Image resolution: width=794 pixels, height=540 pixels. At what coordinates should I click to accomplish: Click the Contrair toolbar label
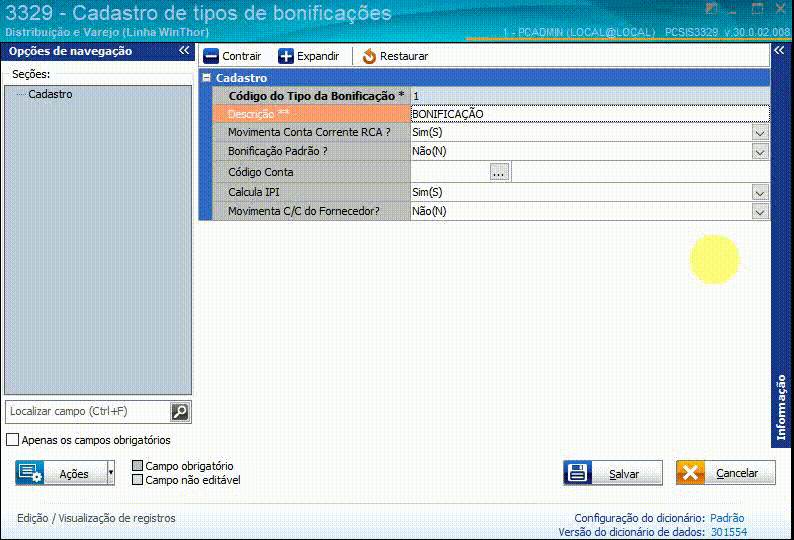(242, 56)
